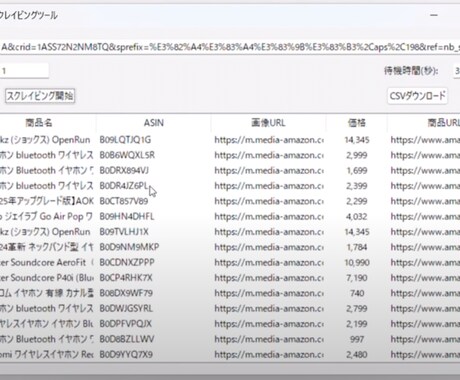Click price cell 2,299
460x380 pixels.
click(357, 201)
